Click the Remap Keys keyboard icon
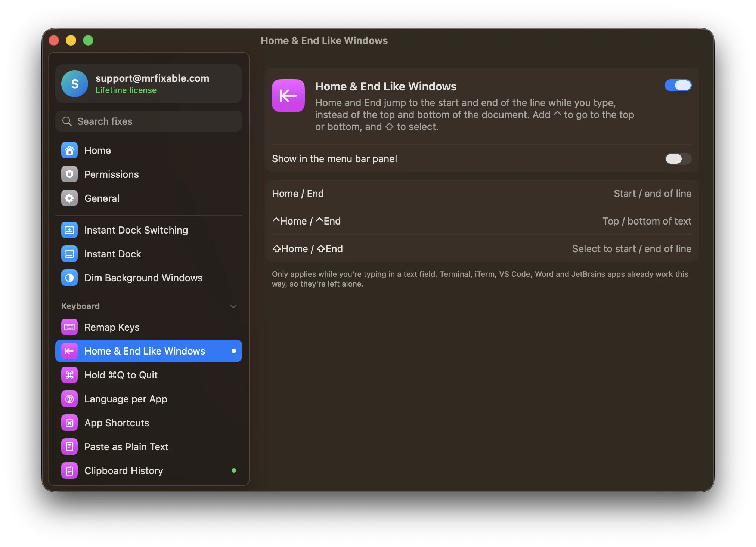The width and height of the screenshot is (756, 547). [69, 327]
